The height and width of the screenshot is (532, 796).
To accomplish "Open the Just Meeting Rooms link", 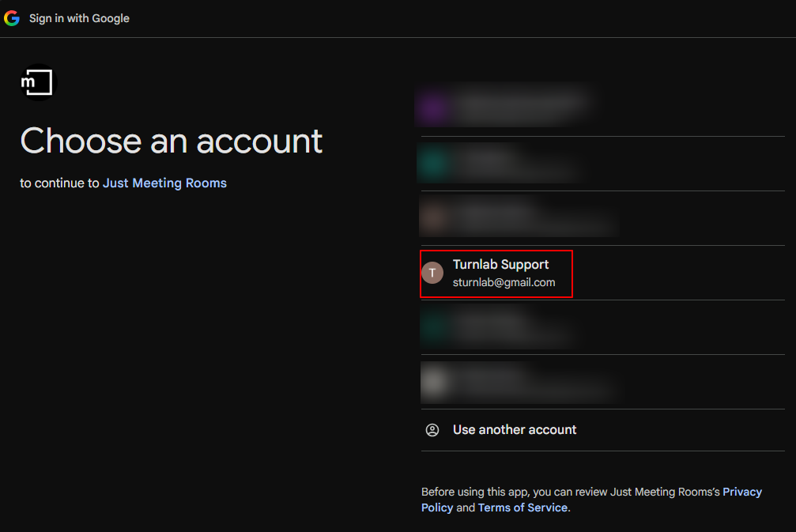I will point(164,183).
